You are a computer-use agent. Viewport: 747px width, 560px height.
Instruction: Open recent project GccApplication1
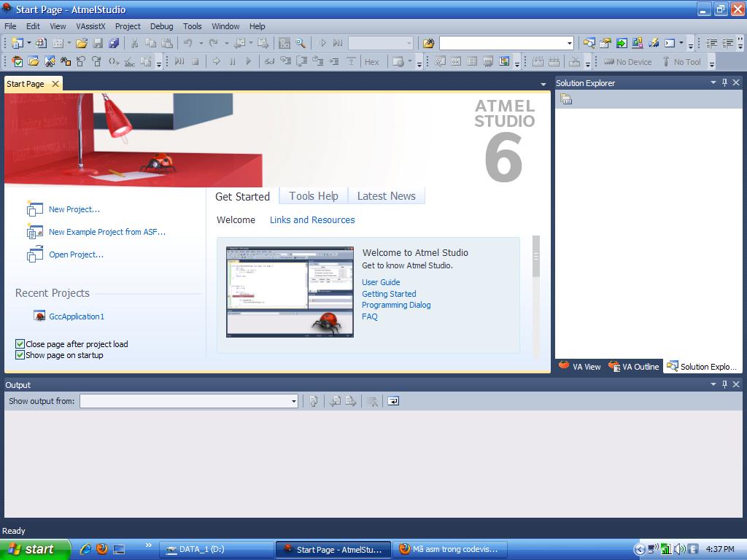pos(76,316)
